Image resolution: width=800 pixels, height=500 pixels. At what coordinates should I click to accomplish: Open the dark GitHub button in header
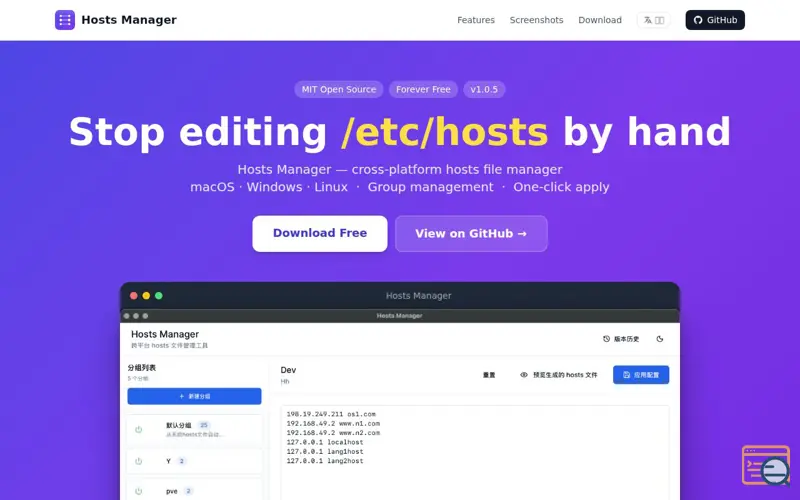click(x=715, y=20)
